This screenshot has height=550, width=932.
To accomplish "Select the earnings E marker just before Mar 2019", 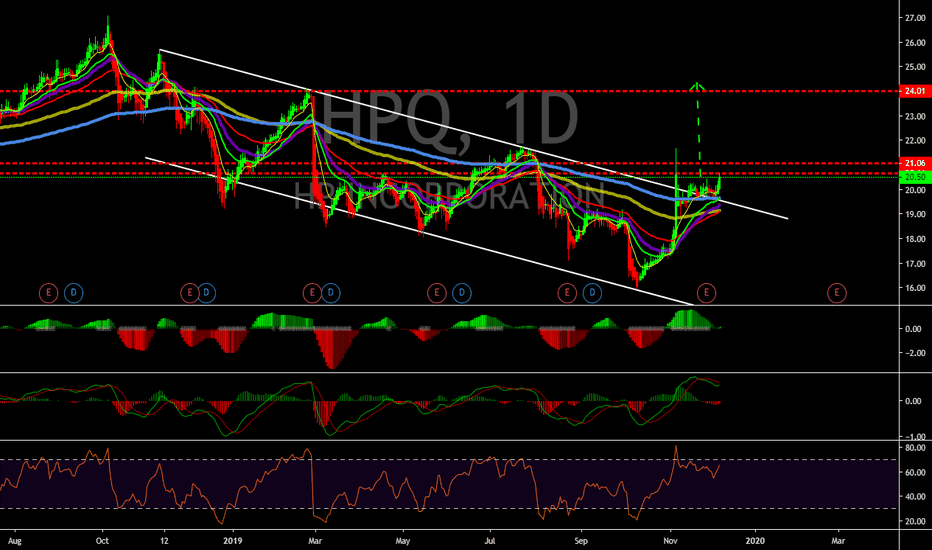I will tap(312, 293).
